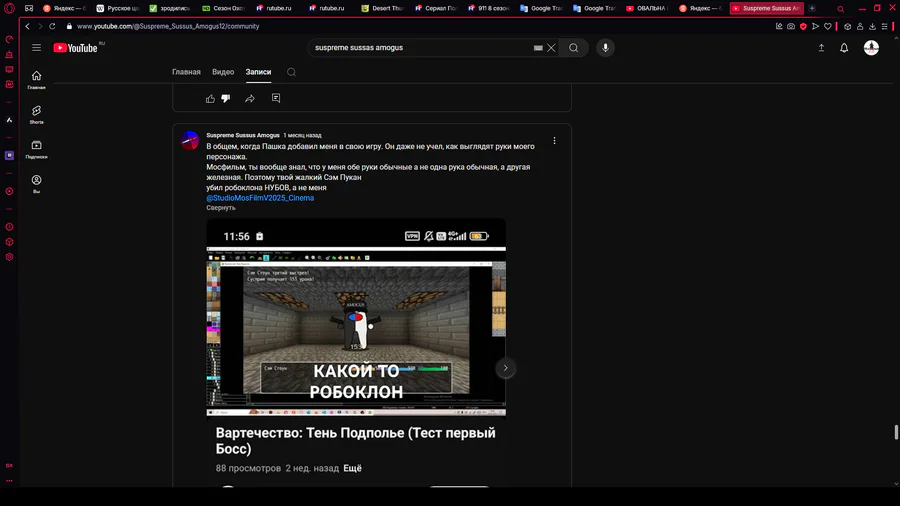Open Главная in YouTube sidebar
The height and width of the screenshot is (506, 900).
36,80
